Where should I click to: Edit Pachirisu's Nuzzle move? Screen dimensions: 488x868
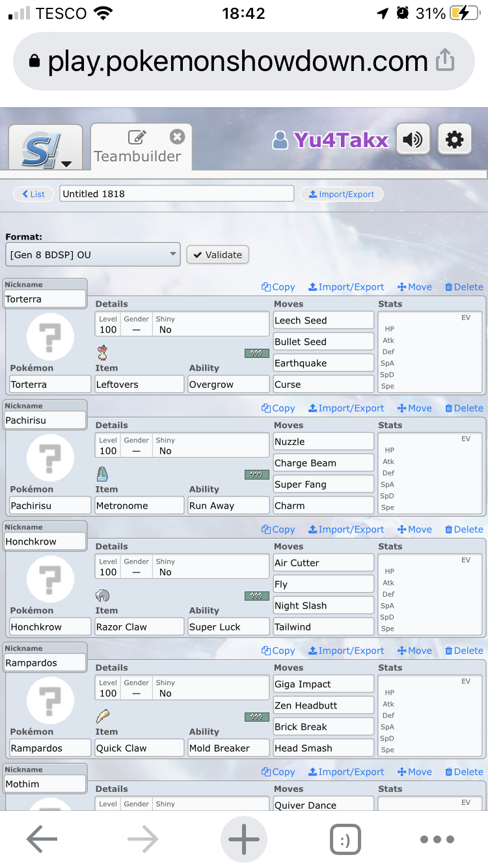tap(323, 441)
